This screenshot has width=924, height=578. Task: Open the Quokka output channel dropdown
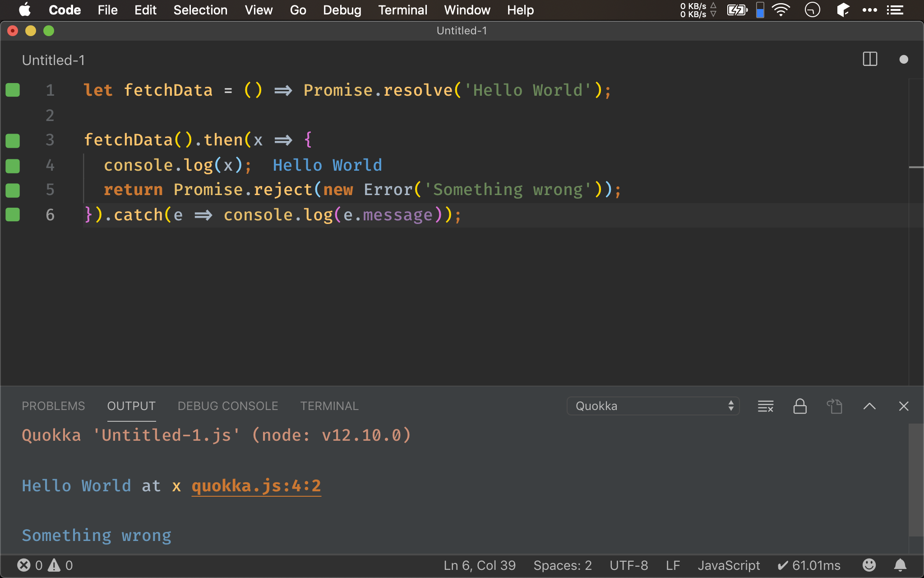652,406
